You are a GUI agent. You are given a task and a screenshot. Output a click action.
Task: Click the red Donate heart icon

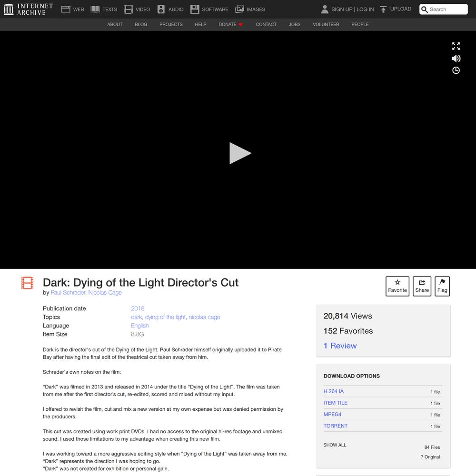coord(240,25)
